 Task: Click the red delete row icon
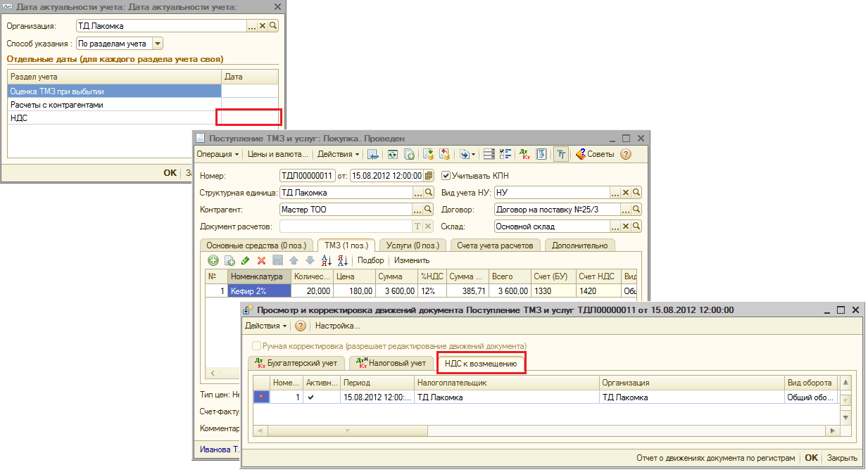(x=261, y=260)
